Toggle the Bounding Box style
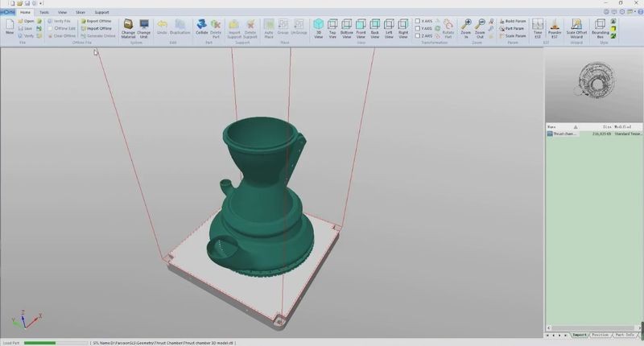This screenshot has height=346, width=644. pos(599,28)
